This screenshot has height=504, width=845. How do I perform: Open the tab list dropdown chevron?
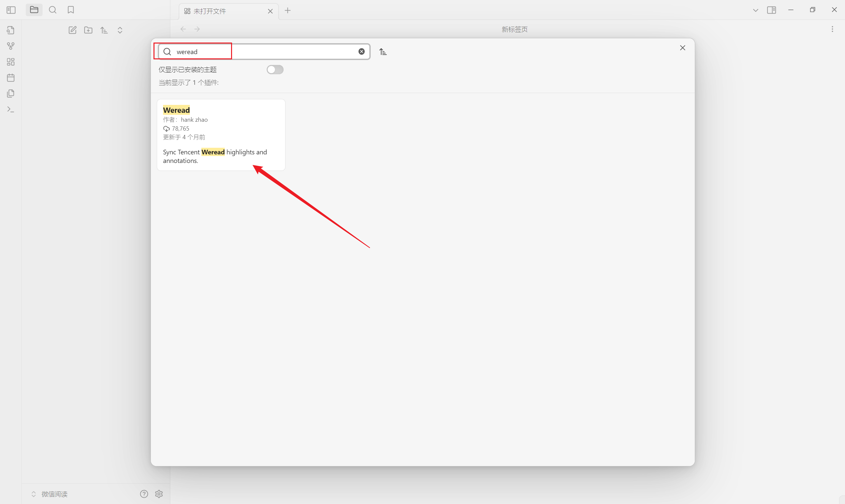click(x=755, y=10)
